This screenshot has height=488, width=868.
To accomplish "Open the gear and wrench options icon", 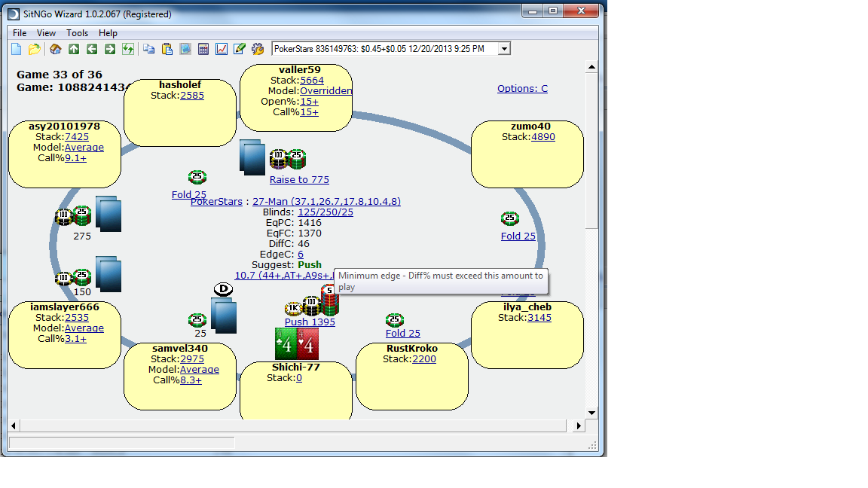I will click(x=258, y=49).
